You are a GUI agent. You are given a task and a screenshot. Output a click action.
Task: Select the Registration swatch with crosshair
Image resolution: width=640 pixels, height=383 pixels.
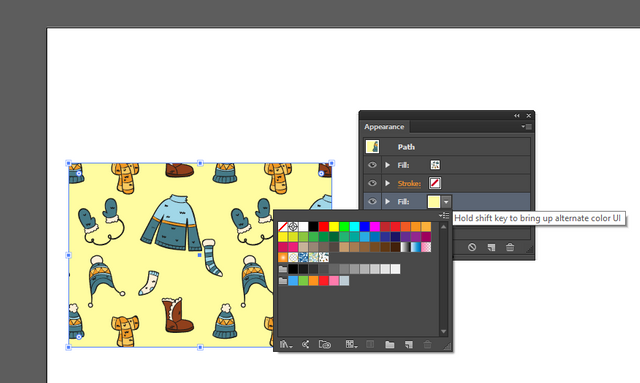(293, 226)
